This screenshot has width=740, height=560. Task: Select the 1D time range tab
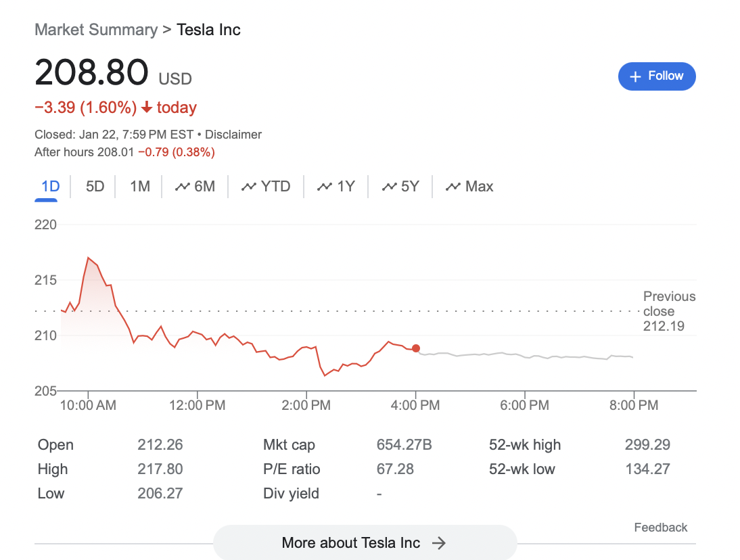50,187
